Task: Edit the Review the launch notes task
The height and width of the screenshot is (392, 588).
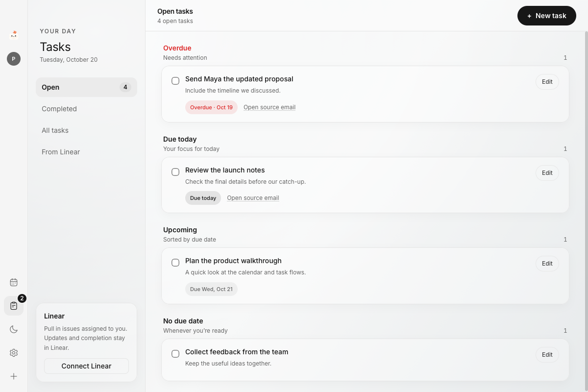Action: 547,173
